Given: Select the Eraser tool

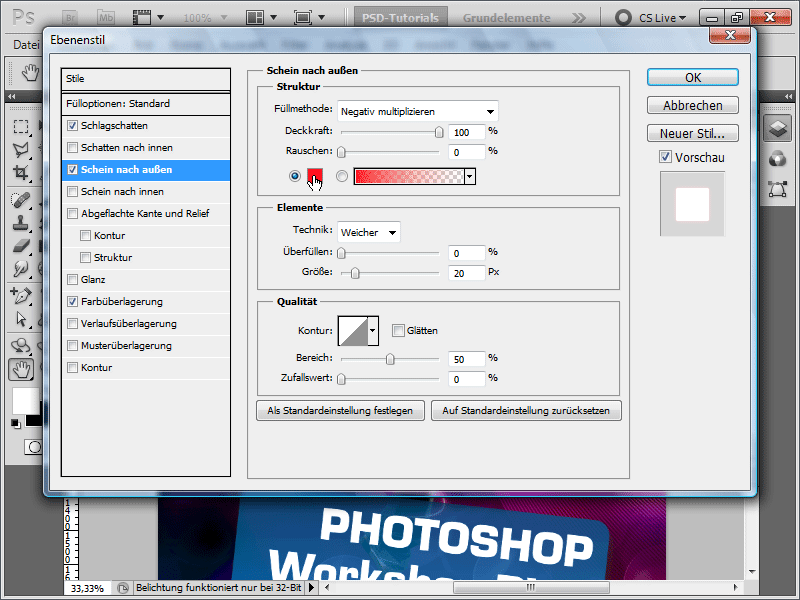Looking at the screenshot, I should click(x=21, y=246).
